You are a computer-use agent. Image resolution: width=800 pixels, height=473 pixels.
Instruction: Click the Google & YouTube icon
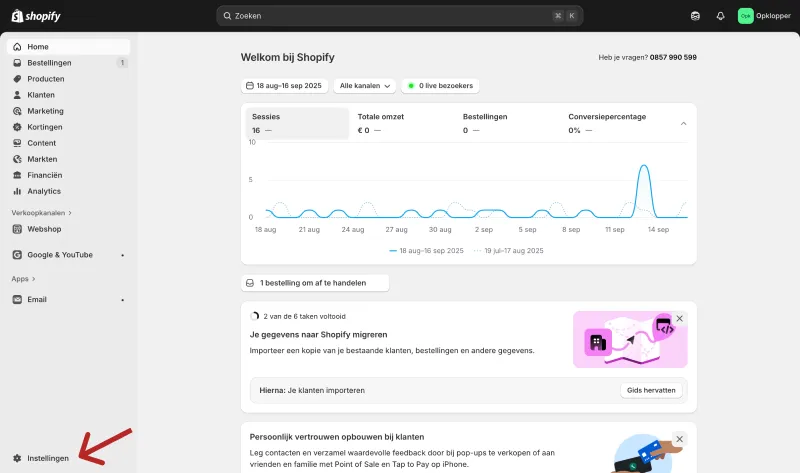tap(17, 255)
